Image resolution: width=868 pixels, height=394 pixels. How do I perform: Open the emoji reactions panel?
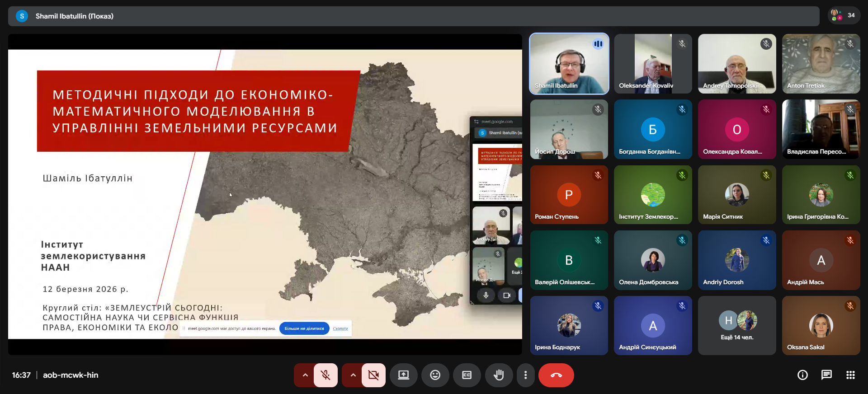point(435,375)
